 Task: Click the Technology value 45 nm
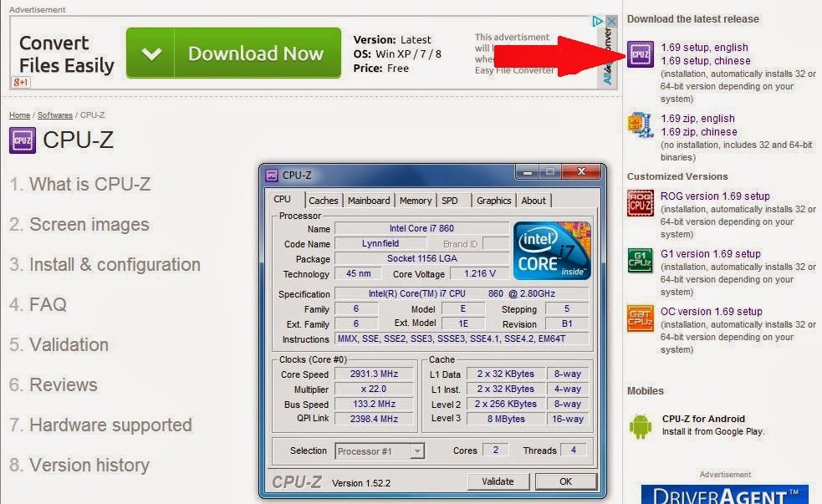point(358,273)
